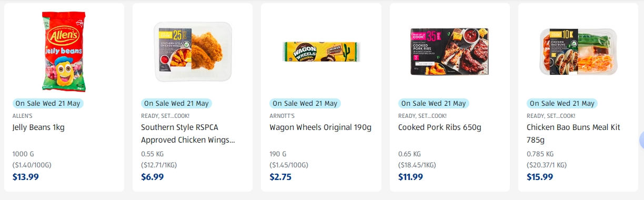Open the Wagon Wheels Original product image
The height and width of the screenshot is (200, 644).
(321, 52)
